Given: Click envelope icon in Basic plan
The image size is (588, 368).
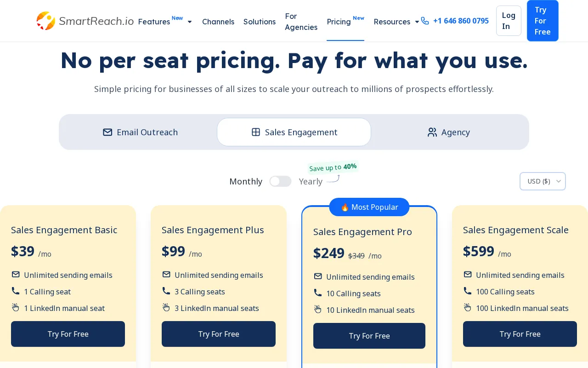Looking at the screenshot, I should 16,275.
